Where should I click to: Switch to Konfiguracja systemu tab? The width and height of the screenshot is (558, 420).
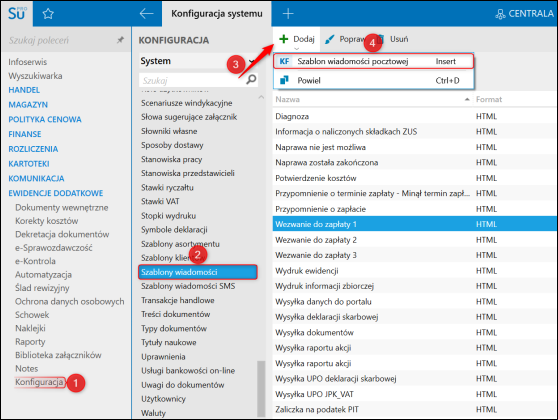[217, 14]
